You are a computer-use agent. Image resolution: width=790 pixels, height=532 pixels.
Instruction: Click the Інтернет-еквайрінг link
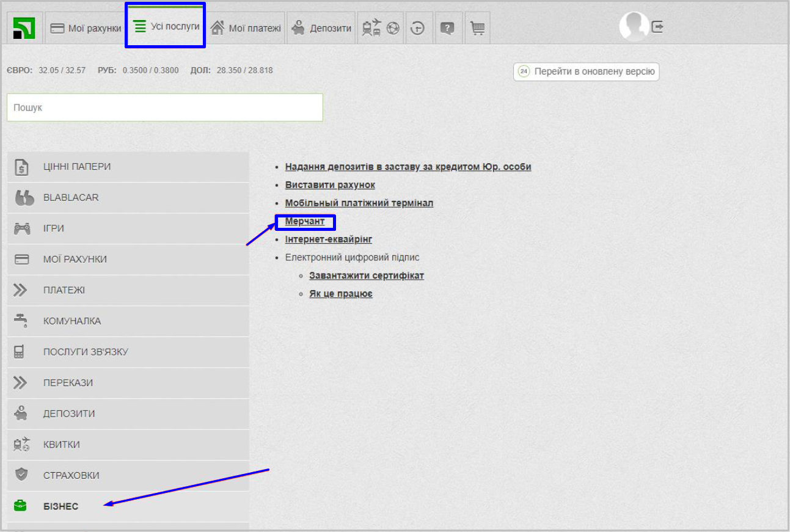328,239
